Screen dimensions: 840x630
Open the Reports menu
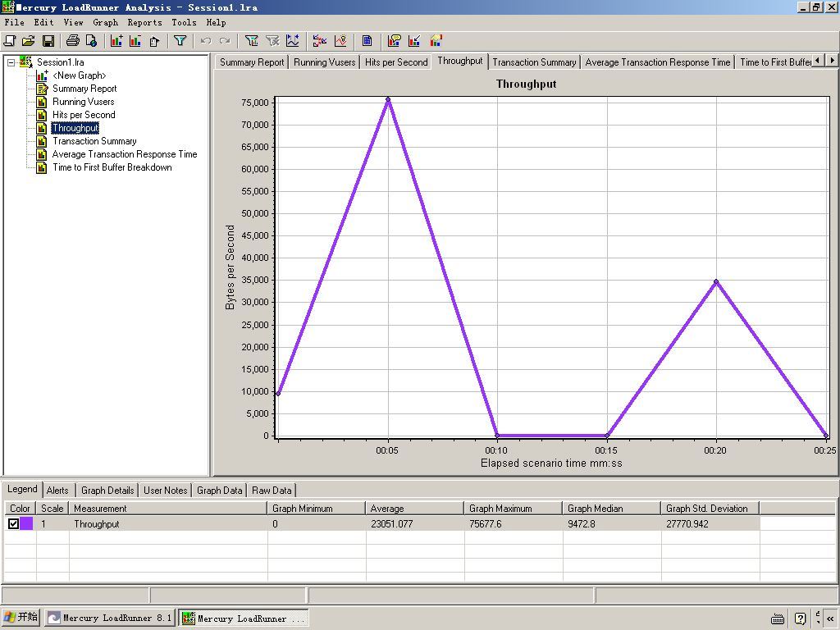pyautogui.click(x=144, y=22)
